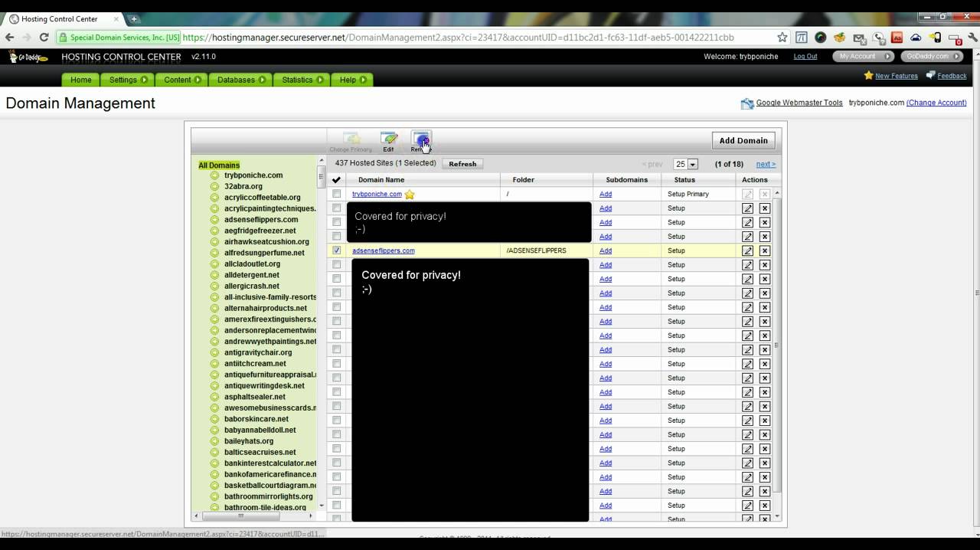The image size is (980, 550).
Task: Open the My Account dropdown
Action: (864, 56)
